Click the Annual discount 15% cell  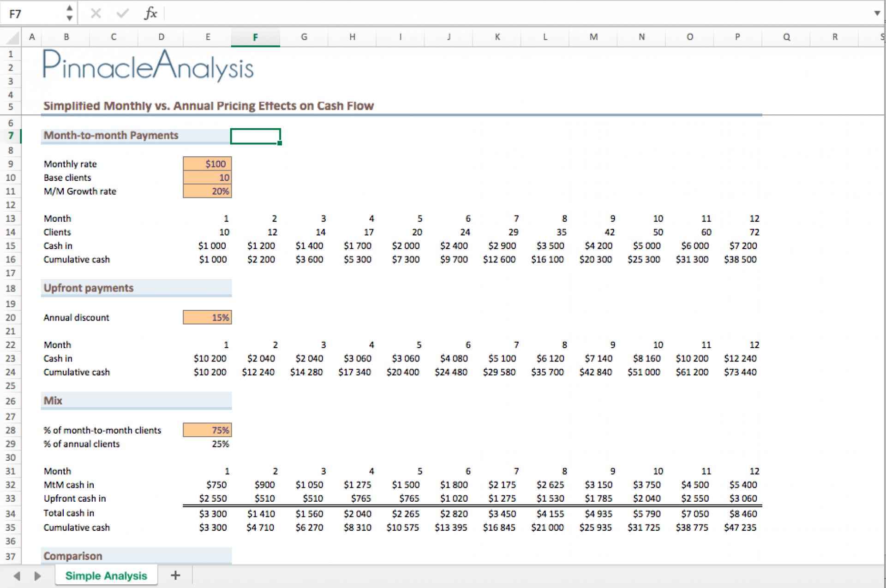point(207,317)
